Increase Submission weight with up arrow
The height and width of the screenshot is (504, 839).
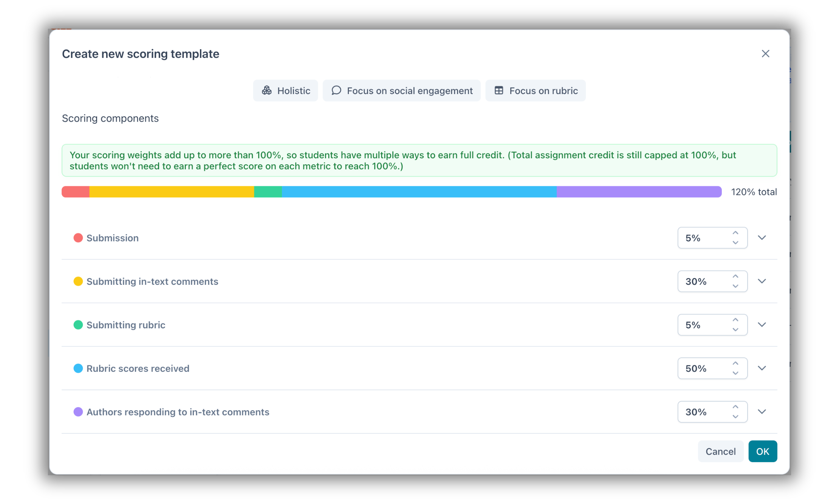735,233
